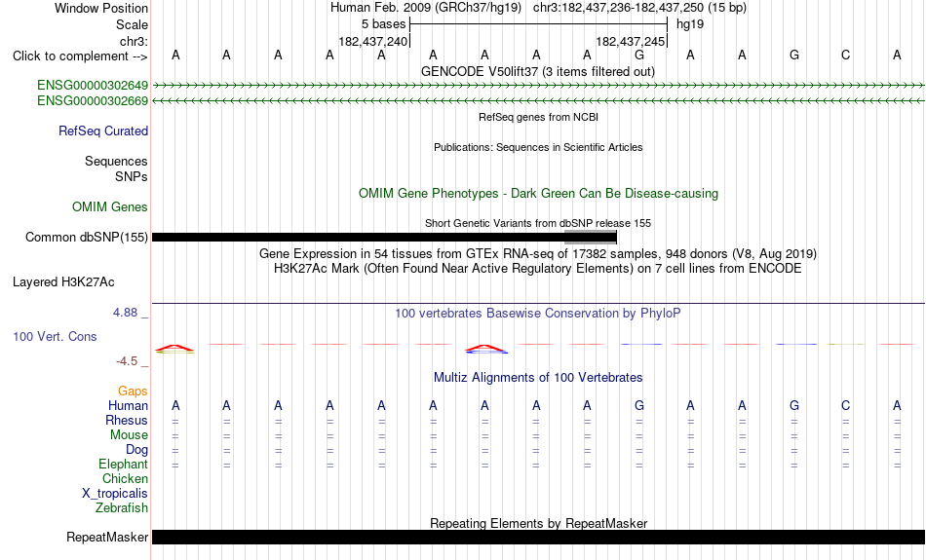
Task: Click the chr3:182,437,236-182,437,250 position text
Action: click(x=639, y=8)
